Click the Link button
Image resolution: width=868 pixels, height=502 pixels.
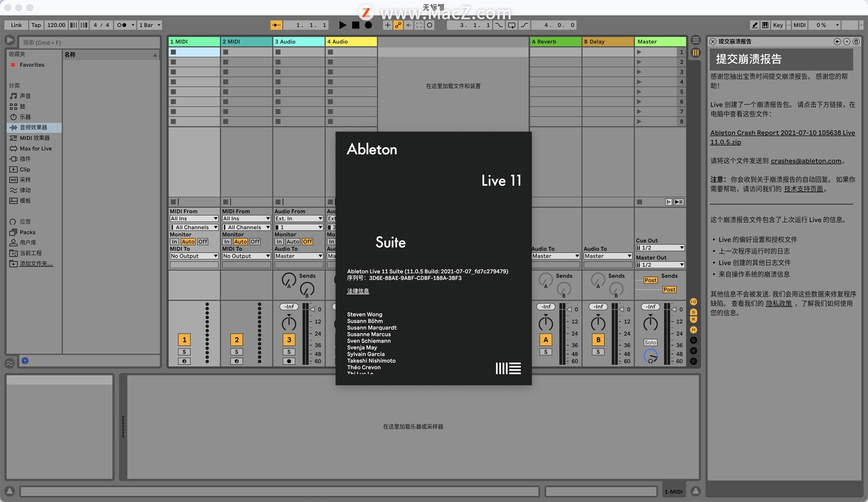16,25
